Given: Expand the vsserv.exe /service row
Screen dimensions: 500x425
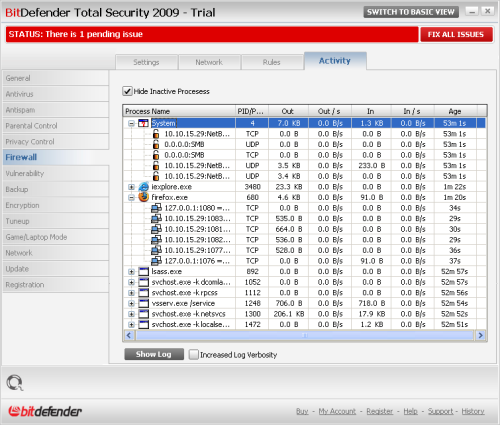Looking at the screenshot, I should pos(131,304).
